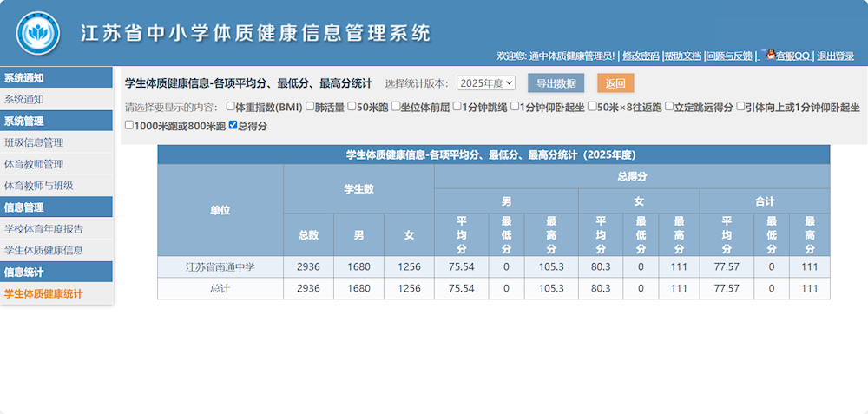This screenshot has height=414, width=868.
Task: Uncheck the 总得分 checkbox
Action: (233, 125)
